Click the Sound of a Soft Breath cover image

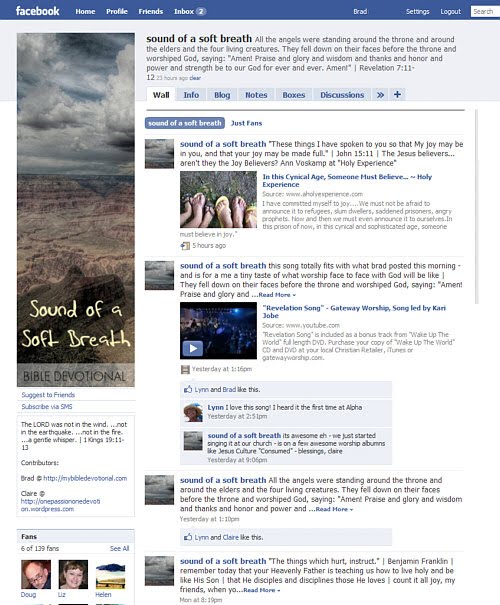[x=76, y=210]
